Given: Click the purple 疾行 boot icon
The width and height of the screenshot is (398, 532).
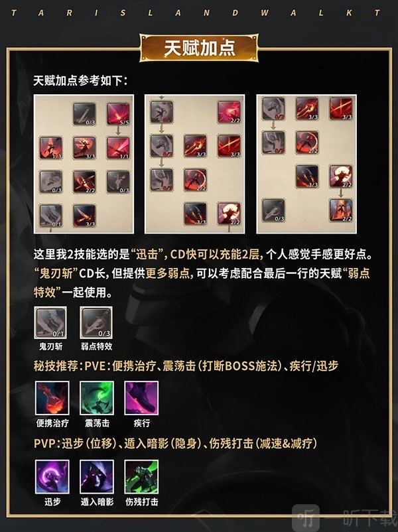Looking at the screenshot, I should pyautogui.click(x=141, y=398).
